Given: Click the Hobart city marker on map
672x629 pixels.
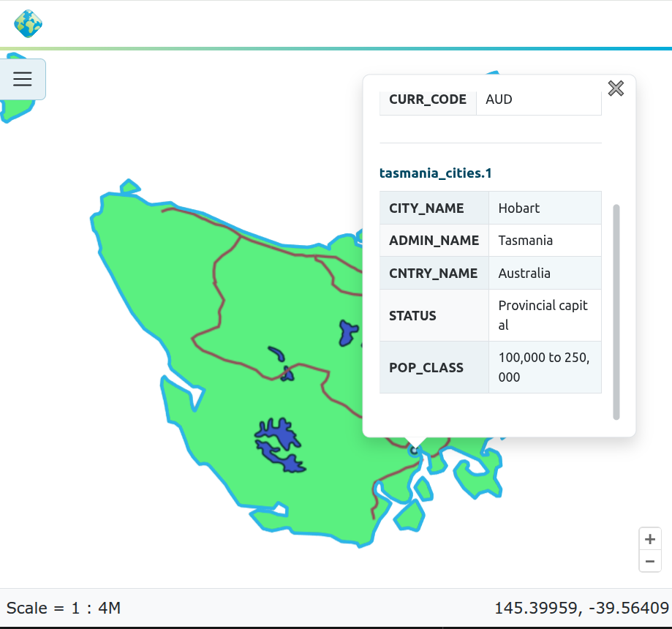Looking at the screenshot, I should click(414, 451).
